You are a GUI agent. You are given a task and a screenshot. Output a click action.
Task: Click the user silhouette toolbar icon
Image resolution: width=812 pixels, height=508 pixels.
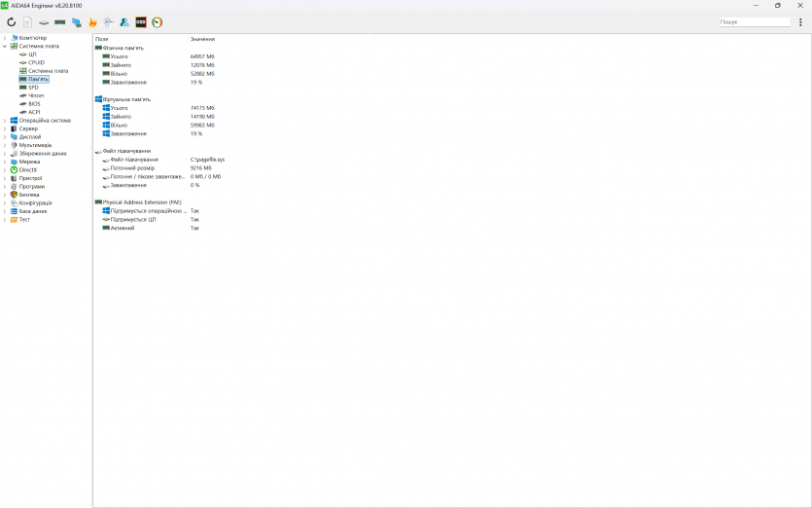124,22
